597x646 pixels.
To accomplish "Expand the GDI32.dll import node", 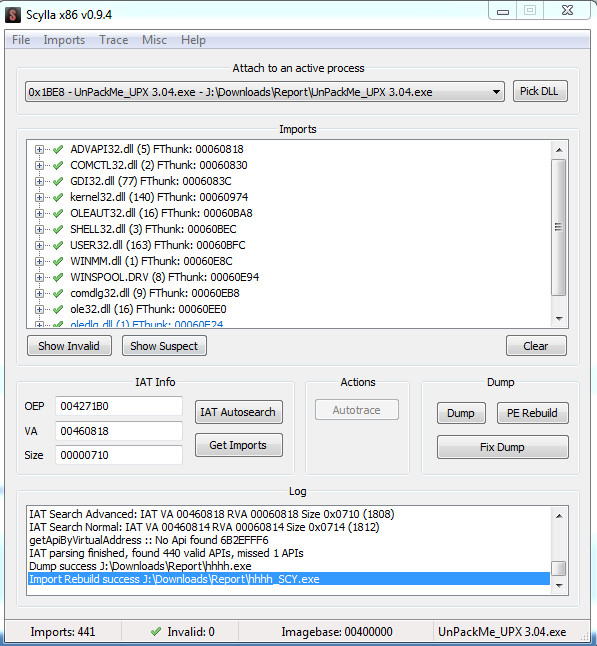I will (39, 181).
